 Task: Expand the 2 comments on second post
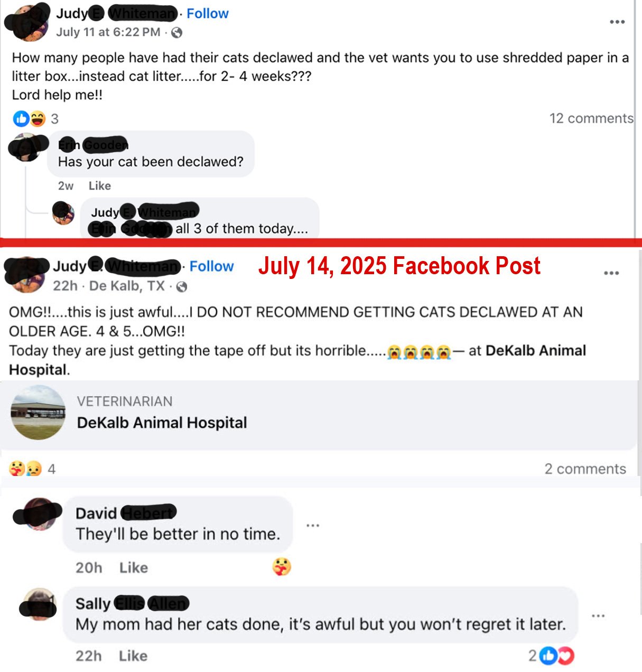pyautogui.click(x=585, y=469)
